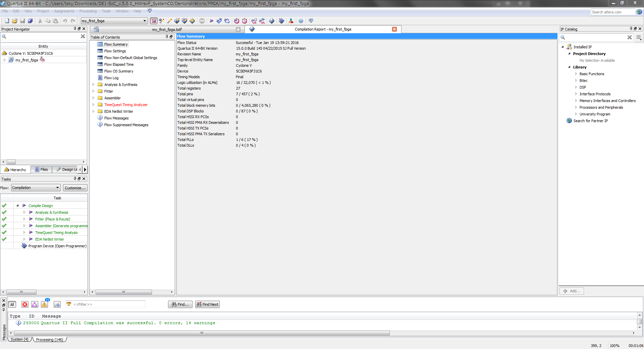Open the Tools menu
This screenshot has height=349, width=644.
pos(106,11)
